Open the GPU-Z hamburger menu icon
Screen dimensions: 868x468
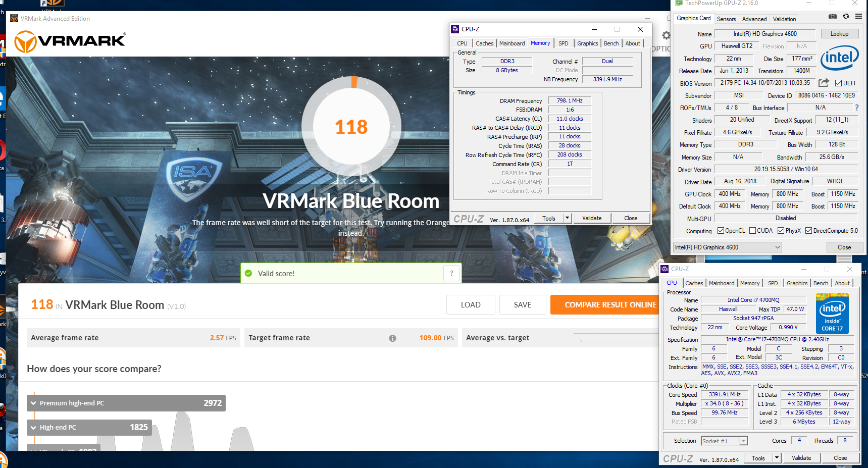coord(858,17)
